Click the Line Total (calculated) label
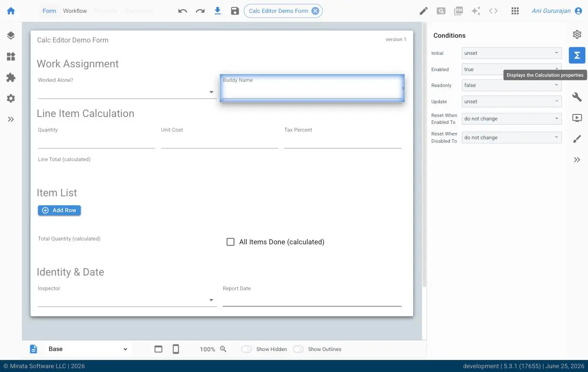 click(x=64, y=159)
